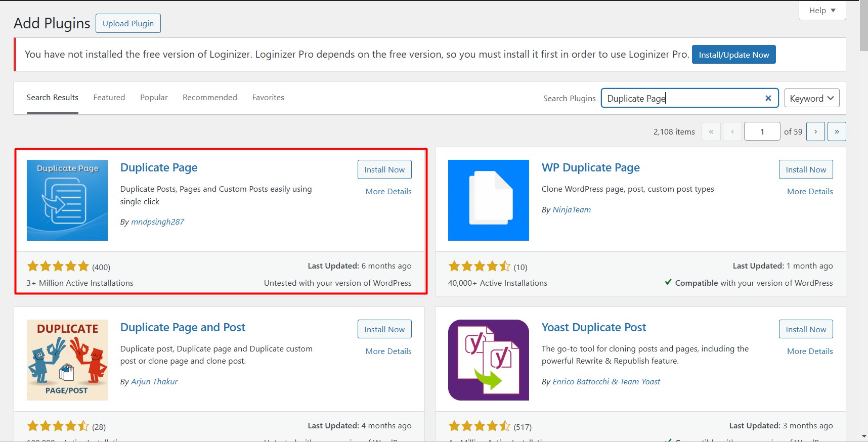Click the scrollbar down arrow
Screen dimensions: 868x442
[863, 436]
